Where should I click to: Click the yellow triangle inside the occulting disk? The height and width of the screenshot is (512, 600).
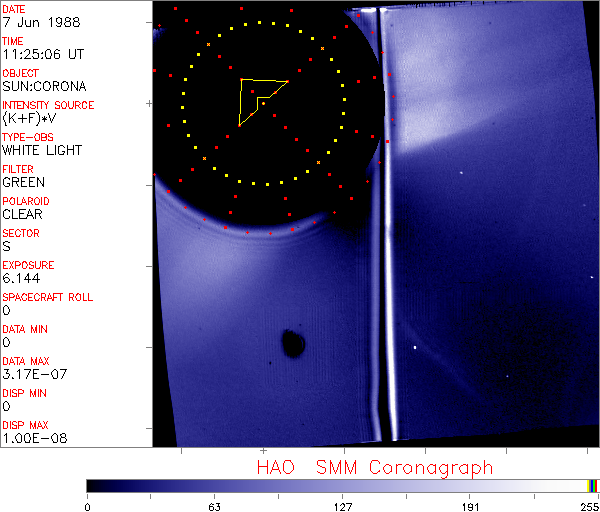coord(258,98)
